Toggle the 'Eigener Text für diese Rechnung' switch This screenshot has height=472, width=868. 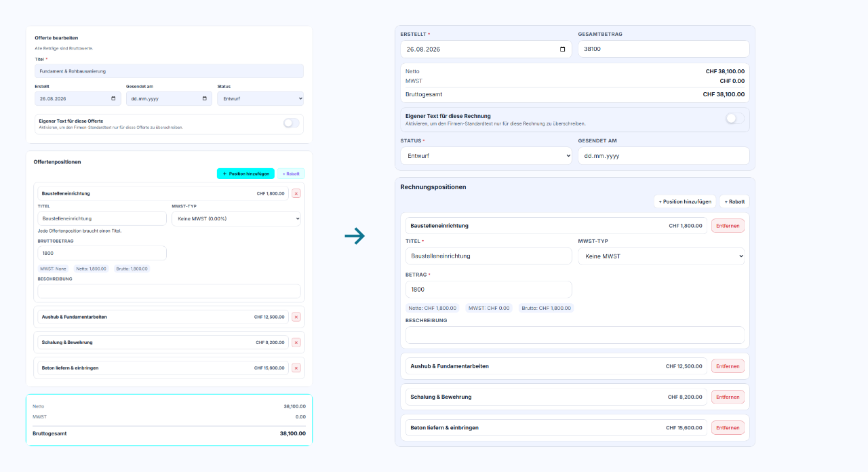(734, 119)
